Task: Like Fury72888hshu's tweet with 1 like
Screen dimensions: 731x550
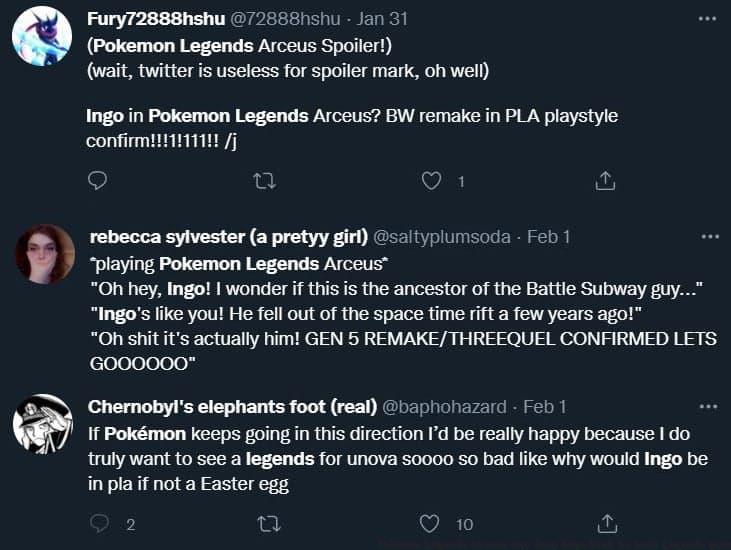Action: [432, 181]
